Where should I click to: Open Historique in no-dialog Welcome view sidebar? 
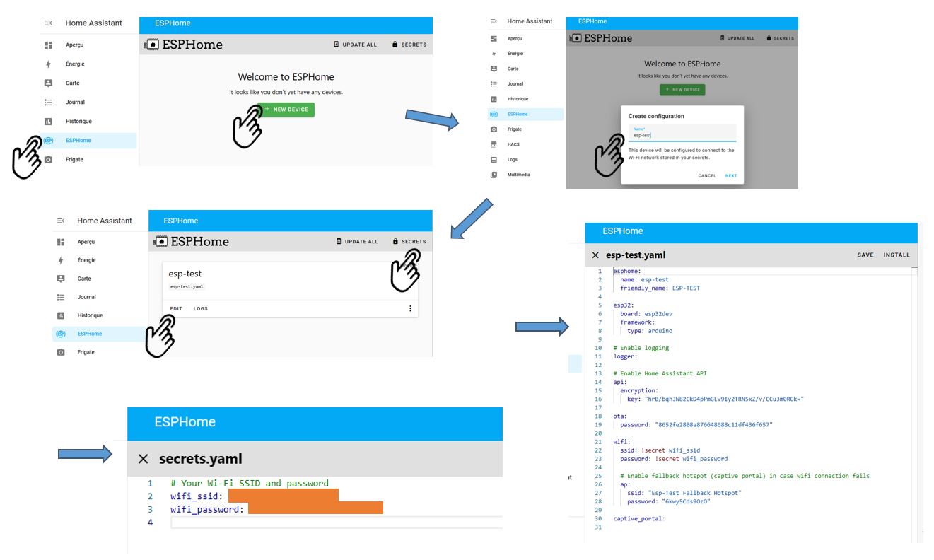click(78, 121)
